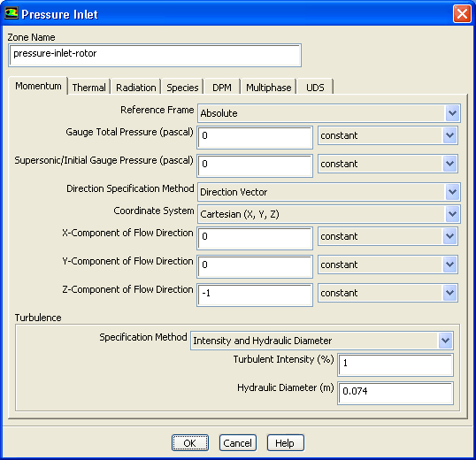The image size is (476, 460).
Task: Open turbulence Specification Method dropdown
Action: tap(445, 341)
